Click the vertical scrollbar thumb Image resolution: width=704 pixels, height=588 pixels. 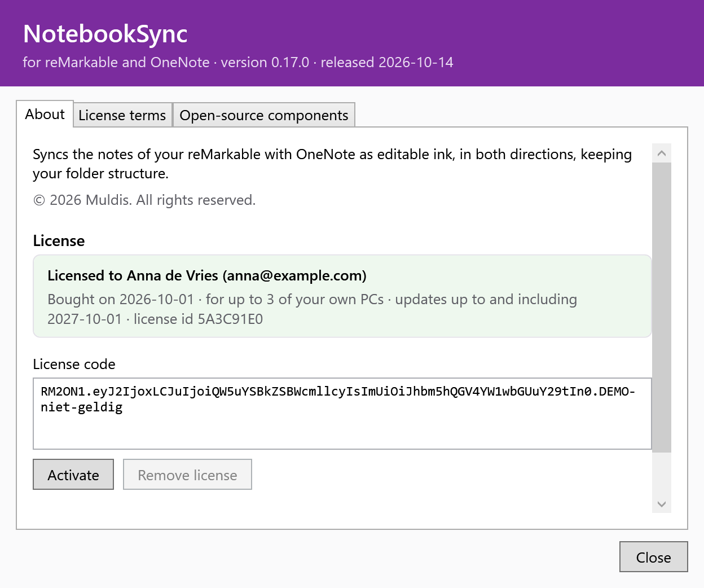tap(662, 308)
